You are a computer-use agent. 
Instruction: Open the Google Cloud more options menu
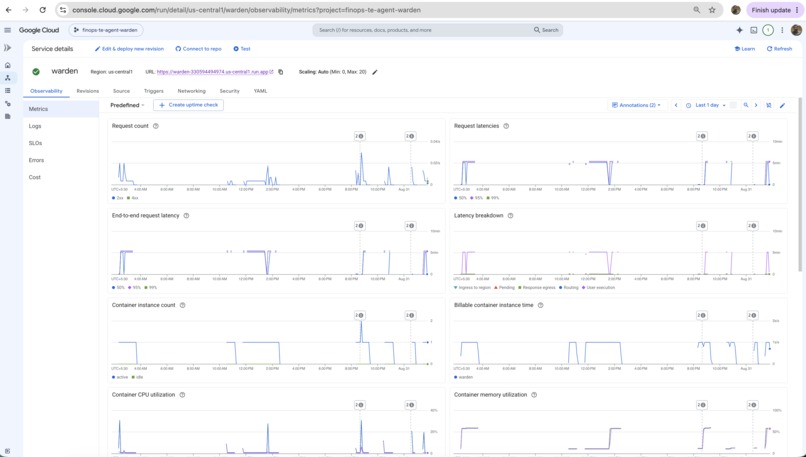pos(782,30)
